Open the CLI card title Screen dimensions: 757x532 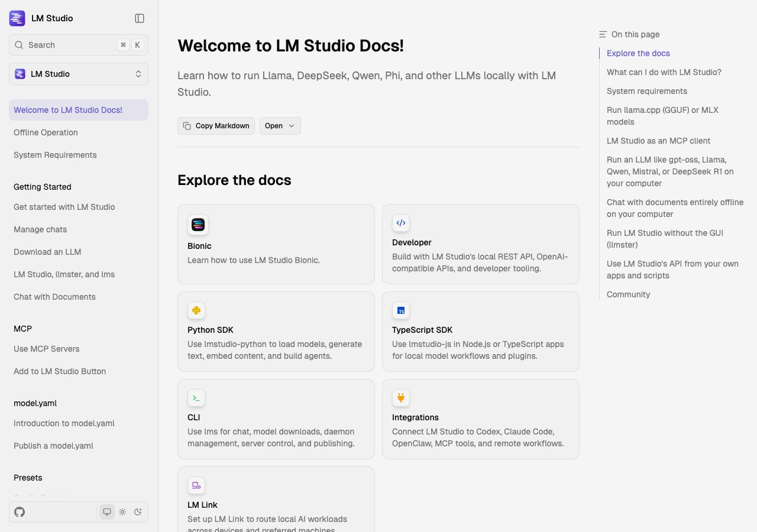pyautogui.click(x=194, y=417)
